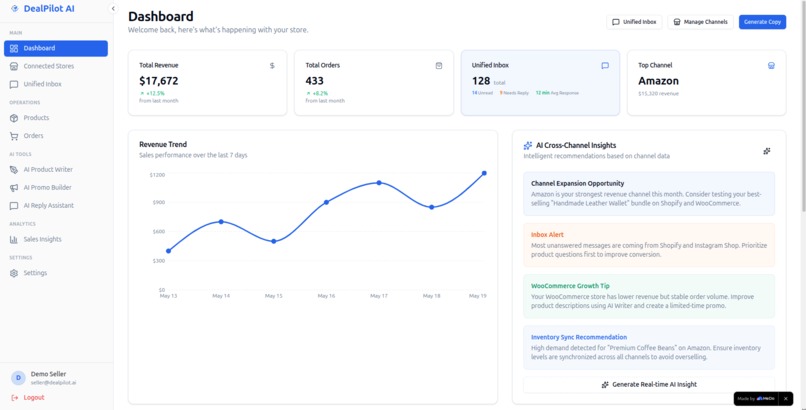Open the Inventory Sync Recommendation insight
Viewport: 806px width, 410px height.
tap(649, 347)
